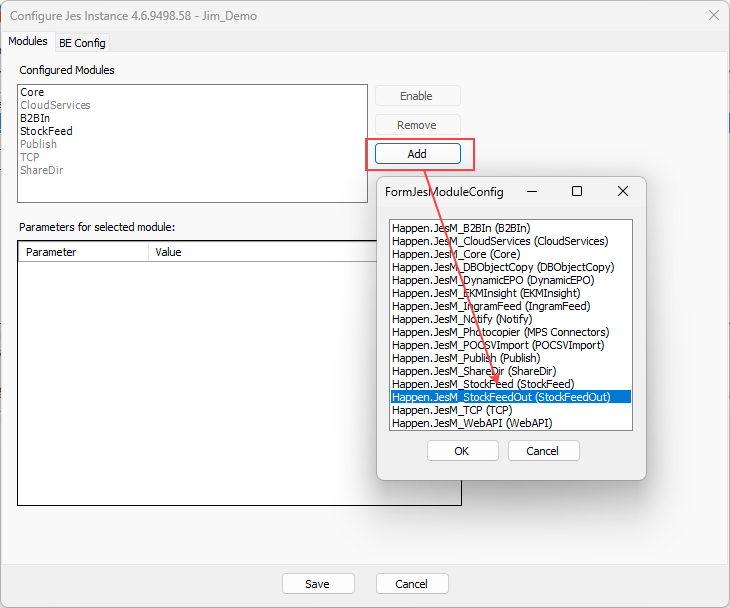
Task: Click the Add module button
Action: click(x=418, y=154)
